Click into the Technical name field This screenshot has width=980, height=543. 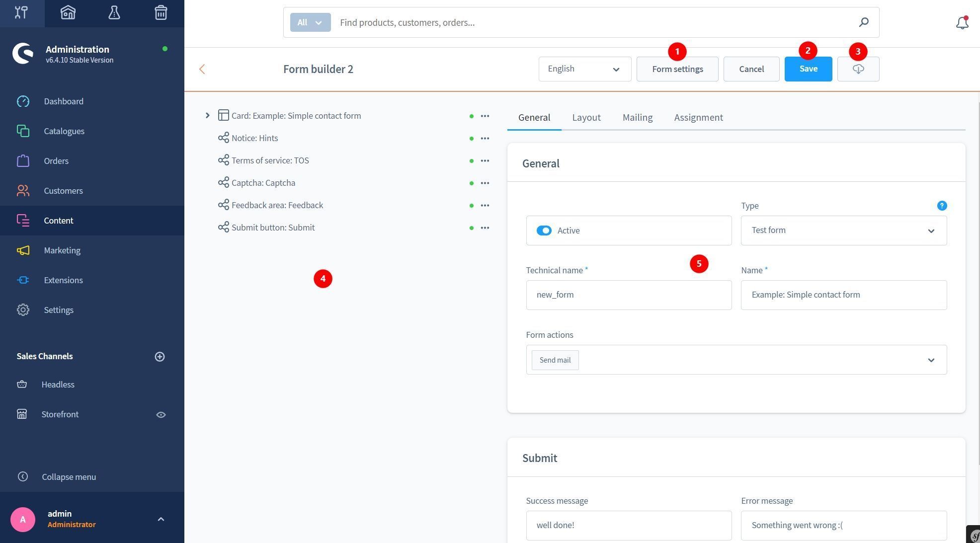628,295
